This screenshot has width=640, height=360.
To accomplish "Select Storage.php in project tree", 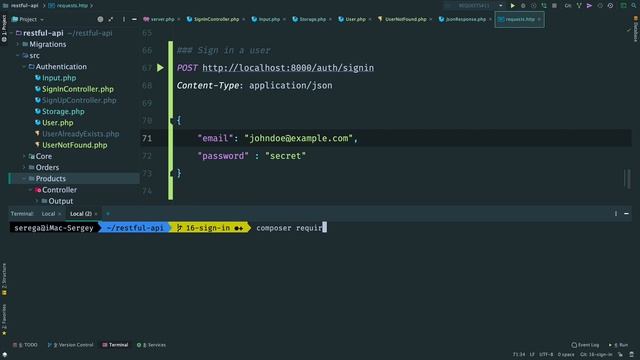I will coord(63,111).
